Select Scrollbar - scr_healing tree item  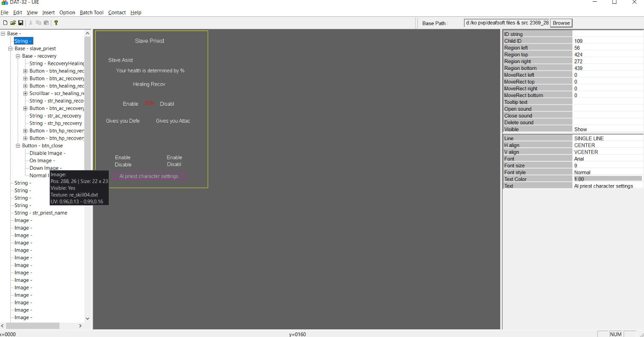[56, 93]
